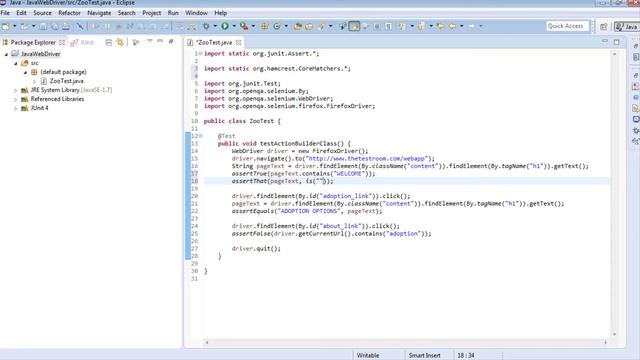This screenshot has width=640, height=360.
Task: Expand the JUnit 4 library node
Action: click(16, 108)
